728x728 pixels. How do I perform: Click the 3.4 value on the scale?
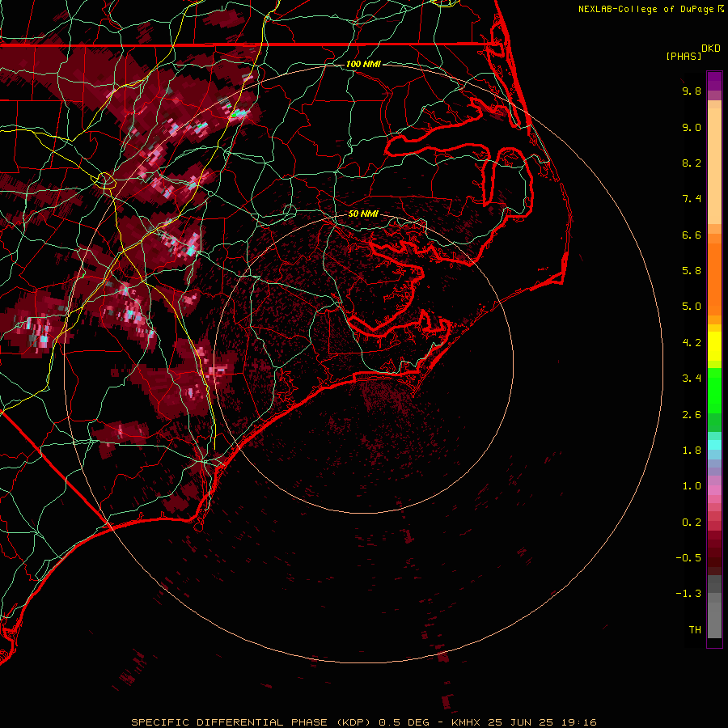pyautogui.click(x=692, y=379)
